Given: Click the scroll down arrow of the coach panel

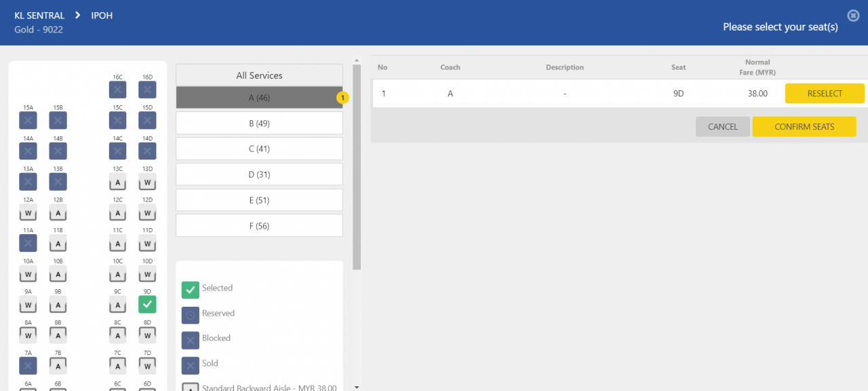Looking at the screenshot, I should pyautogui.click(x=357, y=386).
